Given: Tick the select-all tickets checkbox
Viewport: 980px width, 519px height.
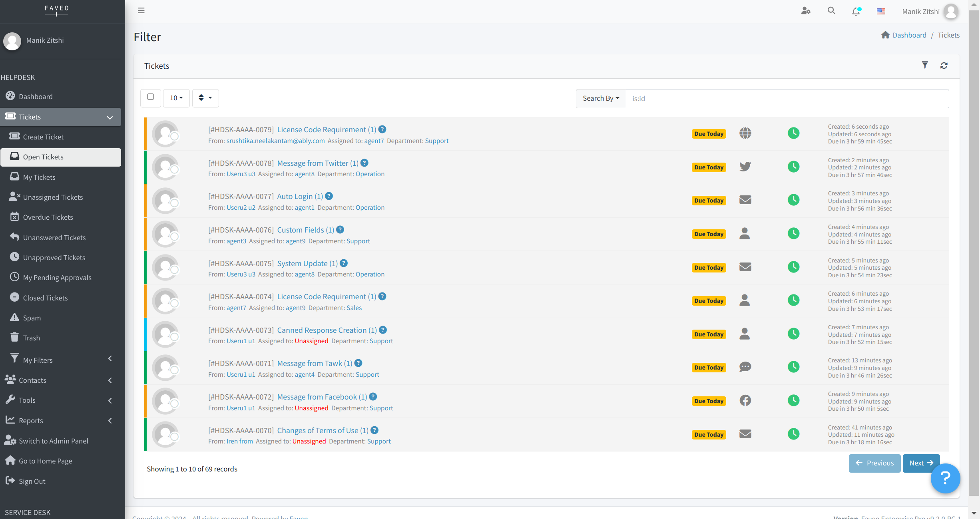Looking at the screenshot, I should tap(151, 97).
